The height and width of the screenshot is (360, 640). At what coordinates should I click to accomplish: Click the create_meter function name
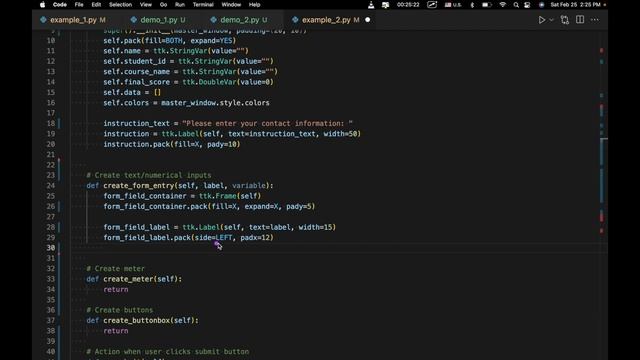(x=128, y=279)
